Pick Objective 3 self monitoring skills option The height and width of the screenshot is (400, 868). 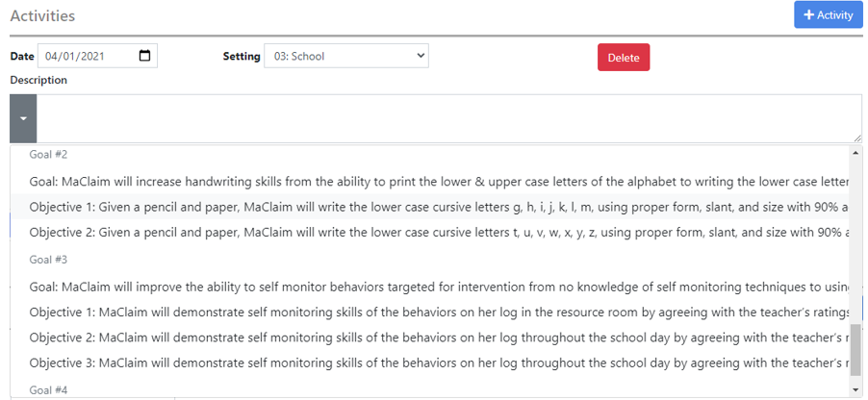click(438, 362)
